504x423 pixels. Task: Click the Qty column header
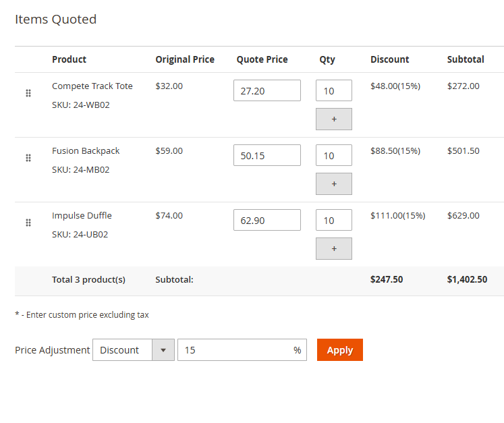pyautogui.click(x=327, y=60)
